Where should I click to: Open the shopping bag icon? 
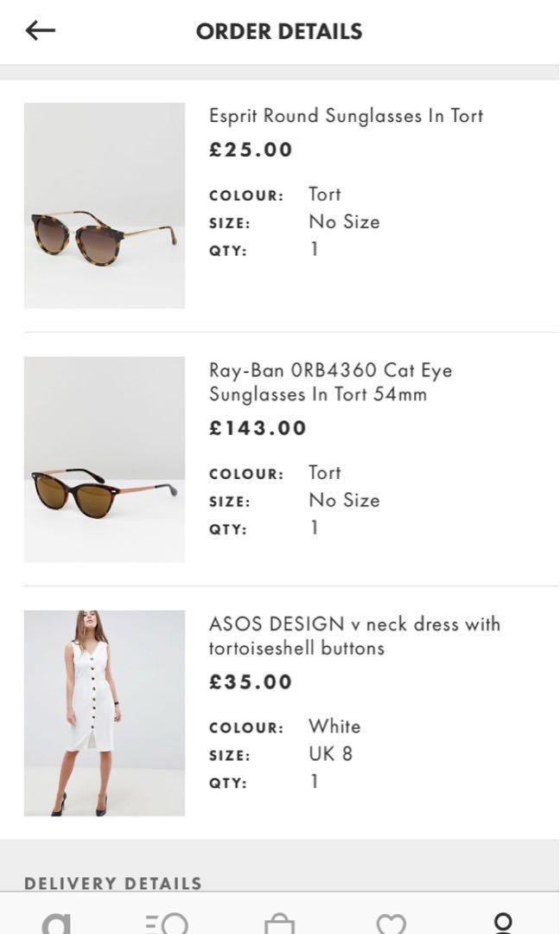pyautogui.click(x=279, y=924)
